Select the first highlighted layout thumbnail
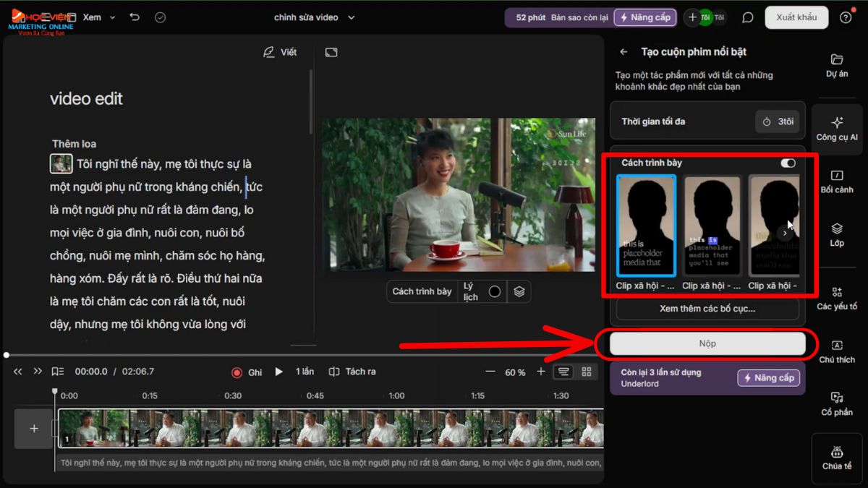This screenshot has width=868, height=488. coord(647,226)
